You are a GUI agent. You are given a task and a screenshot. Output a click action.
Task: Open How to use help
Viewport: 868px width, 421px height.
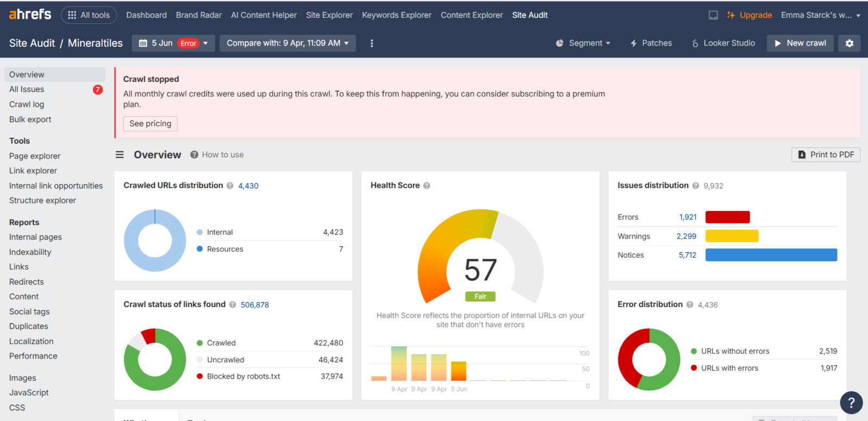pos(217,155)
